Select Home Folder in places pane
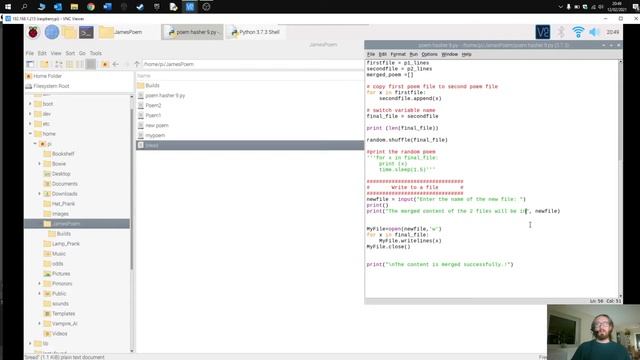 click(47, 76)
